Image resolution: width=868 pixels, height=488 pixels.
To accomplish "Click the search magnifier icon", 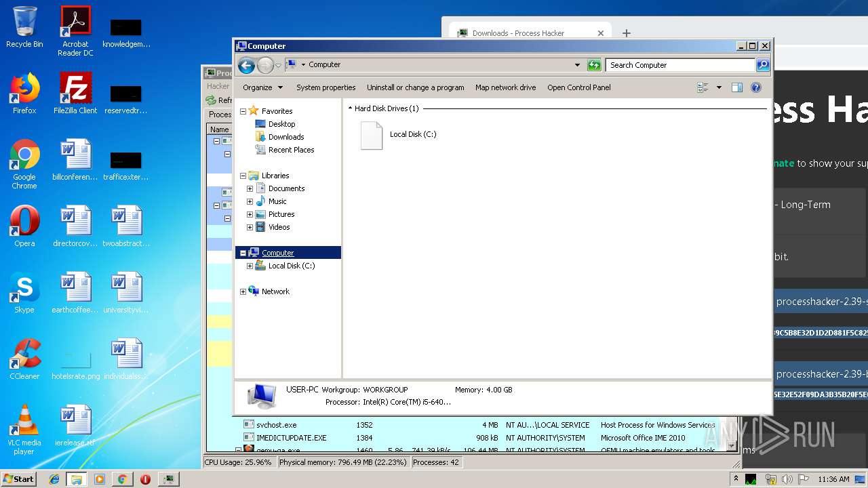I will [x=763, y=65].
